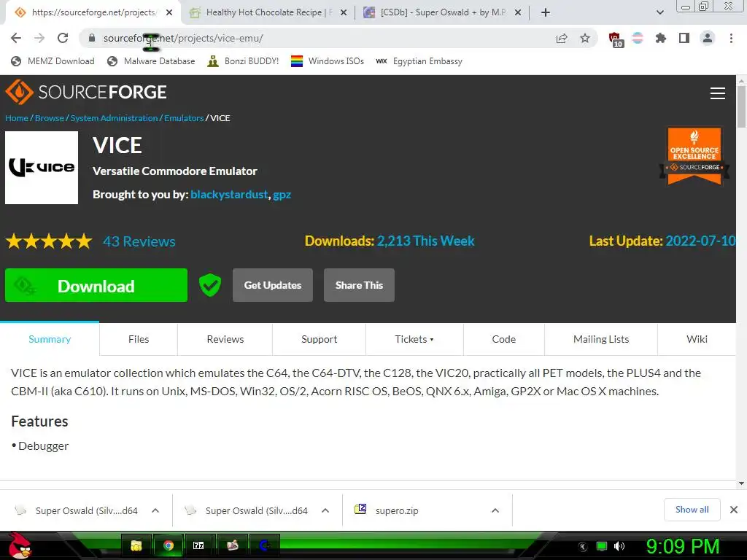Select the Reviews tab
Image resolution: width=747 pixels, height=560 pixels.
click(x=225, y=339)
